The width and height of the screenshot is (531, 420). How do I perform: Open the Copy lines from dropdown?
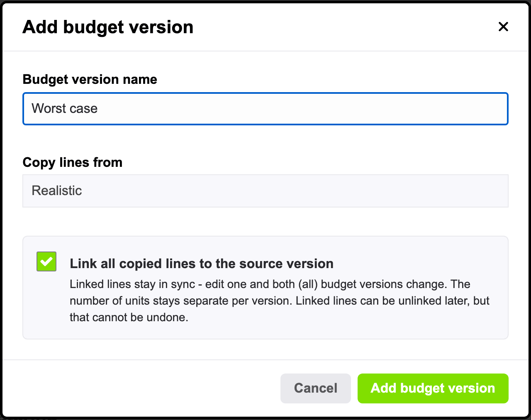click(265, 191)
